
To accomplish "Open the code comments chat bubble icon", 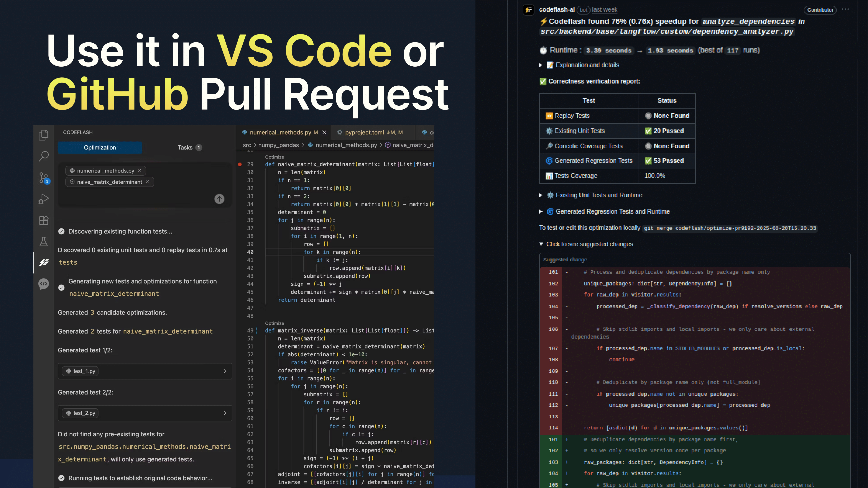I will 43,284.
